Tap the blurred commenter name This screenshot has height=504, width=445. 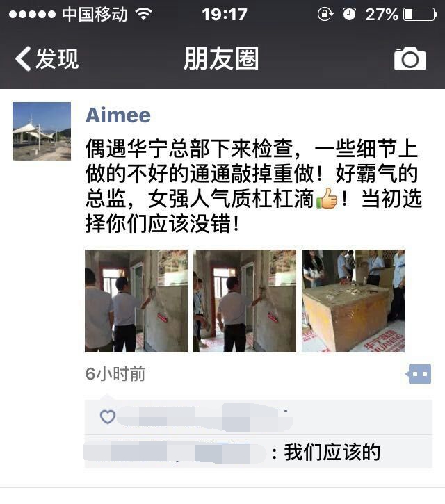click(175, 453)
